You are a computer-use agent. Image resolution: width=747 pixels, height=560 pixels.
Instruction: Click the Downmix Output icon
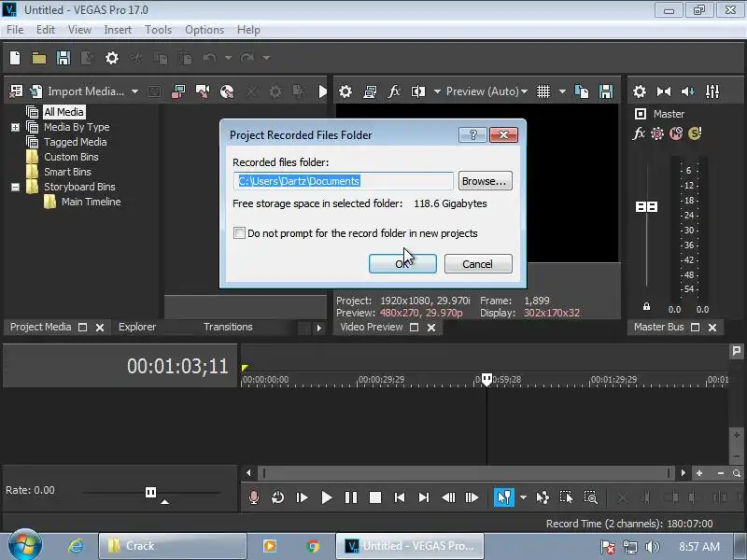(664, 91)
